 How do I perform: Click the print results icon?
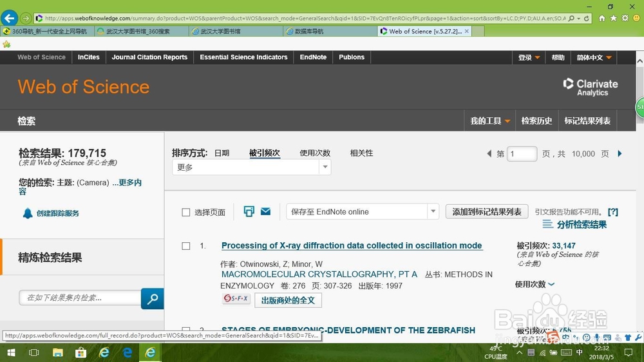click(x=249, y=212)
